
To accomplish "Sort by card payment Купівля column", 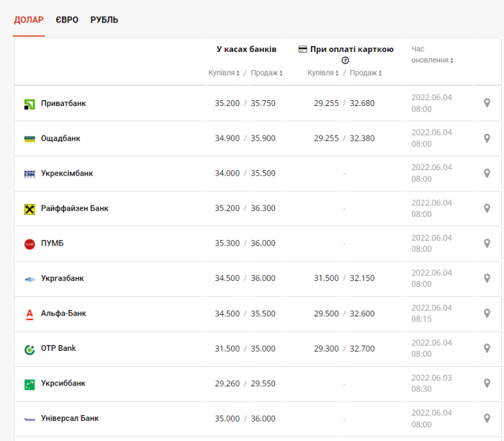I will point(323,73).
